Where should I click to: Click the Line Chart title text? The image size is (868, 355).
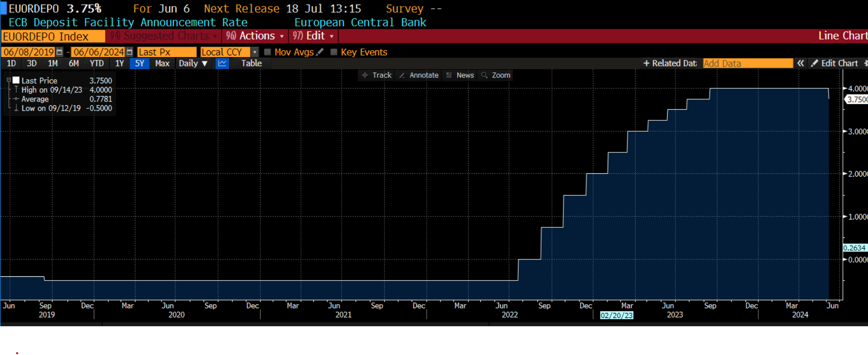[842, 36]
